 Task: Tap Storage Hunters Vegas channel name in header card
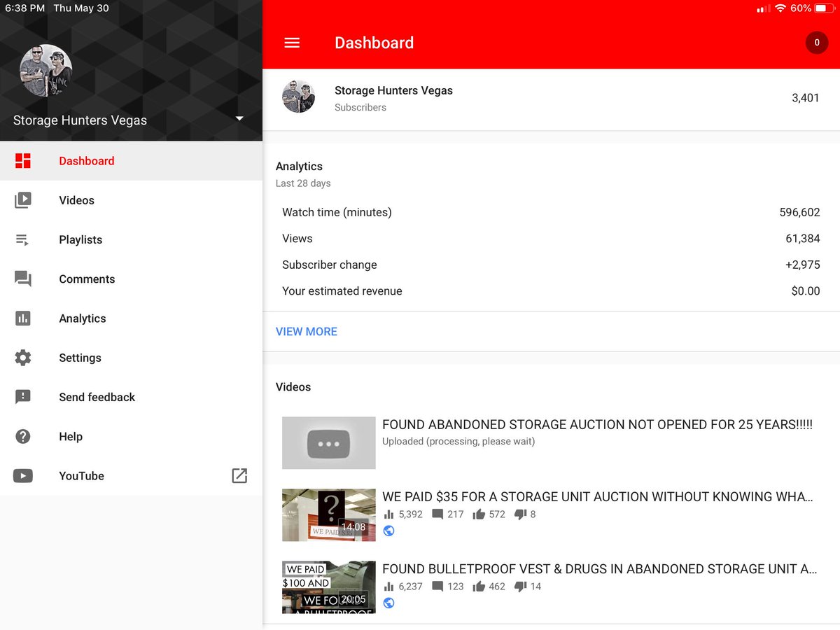393,90
